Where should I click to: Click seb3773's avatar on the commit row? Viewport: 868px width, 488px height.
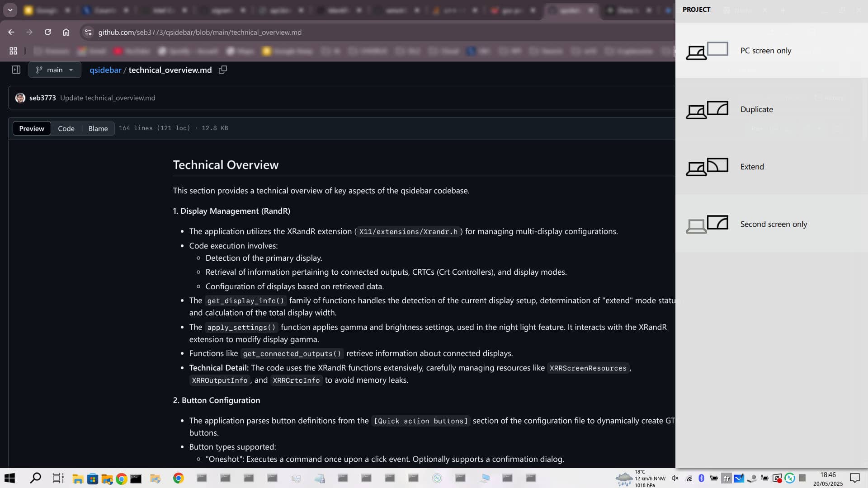coord(20,98)
